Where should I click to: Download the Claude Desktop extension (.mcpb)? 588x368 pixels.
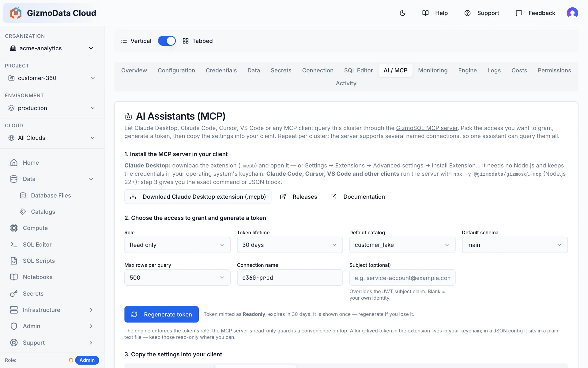(x=198, y=197)
